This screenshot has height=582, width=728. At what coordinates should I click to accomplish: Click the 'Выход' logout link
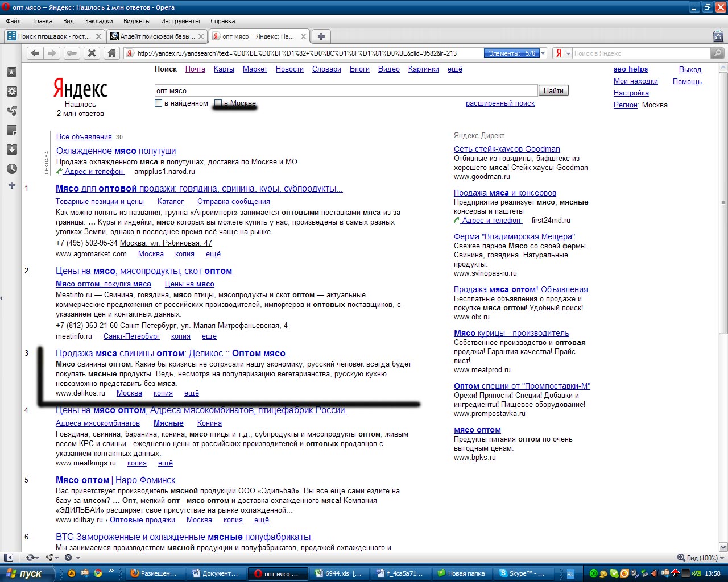(690, 69)
